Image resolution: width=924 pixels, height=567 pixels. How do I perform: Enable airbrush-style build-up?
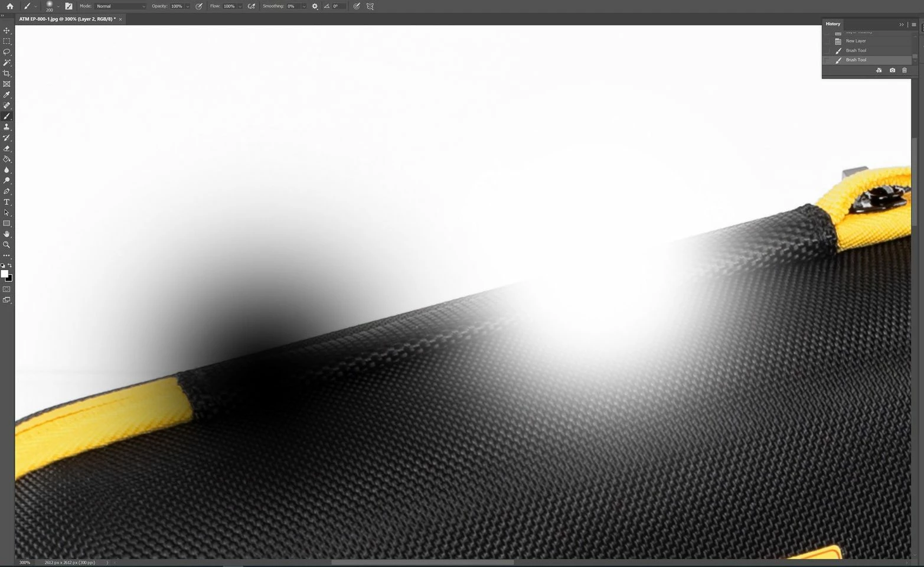click(252, 6)
